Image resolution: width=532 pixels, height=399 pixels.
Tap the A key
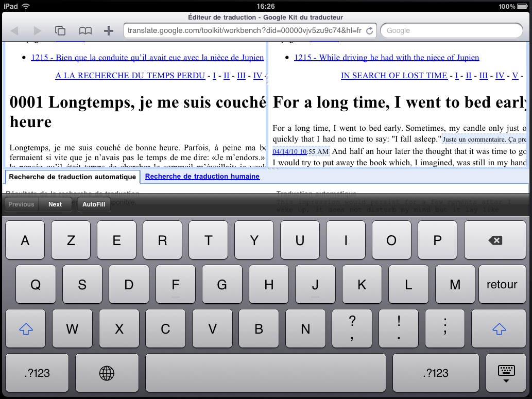tap(25, 240)
